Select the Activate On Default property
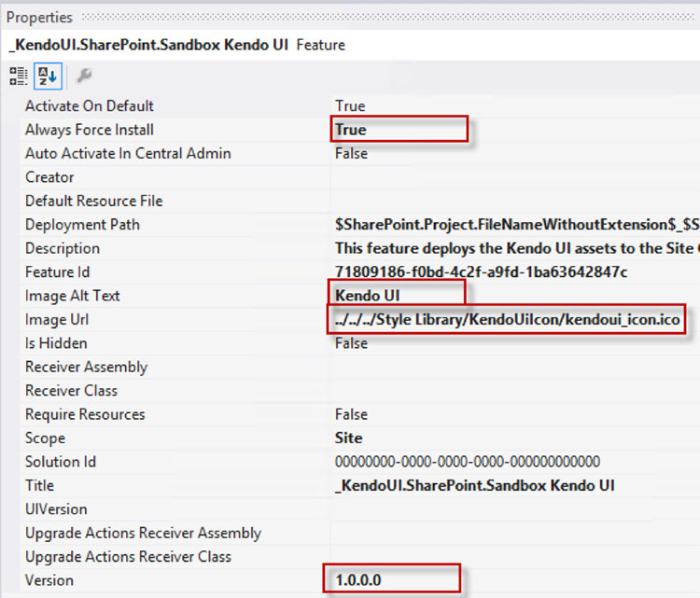 click(90, 106)
